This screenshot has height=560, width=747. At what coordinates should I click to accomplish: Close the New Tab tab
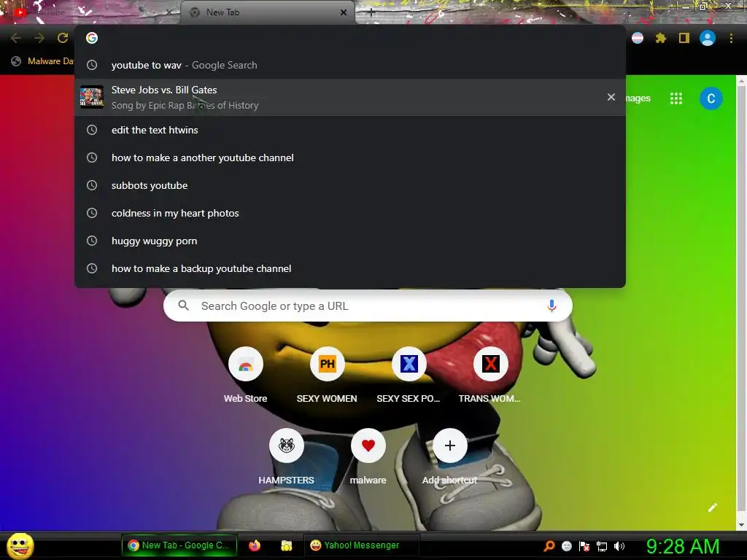click(x=344, y=12)
